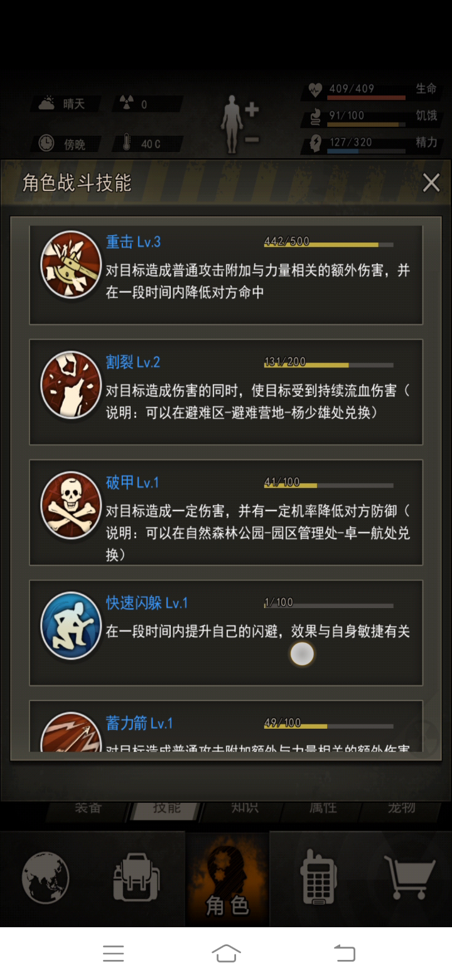452x980 pixels.
Task: Tap the 快速闪躲 blue dodge icon
Action: coord(71,626)
